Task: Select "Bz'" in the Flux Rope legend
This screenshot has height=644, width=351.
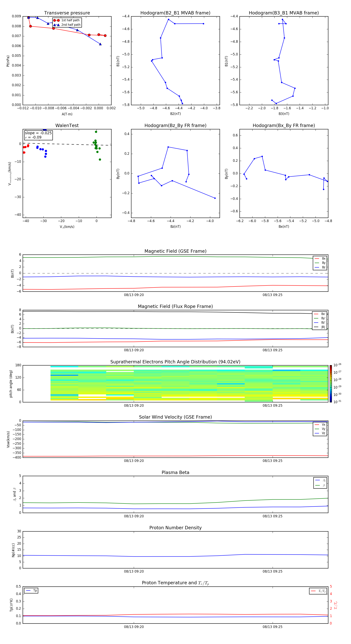Action: point(320,323)
